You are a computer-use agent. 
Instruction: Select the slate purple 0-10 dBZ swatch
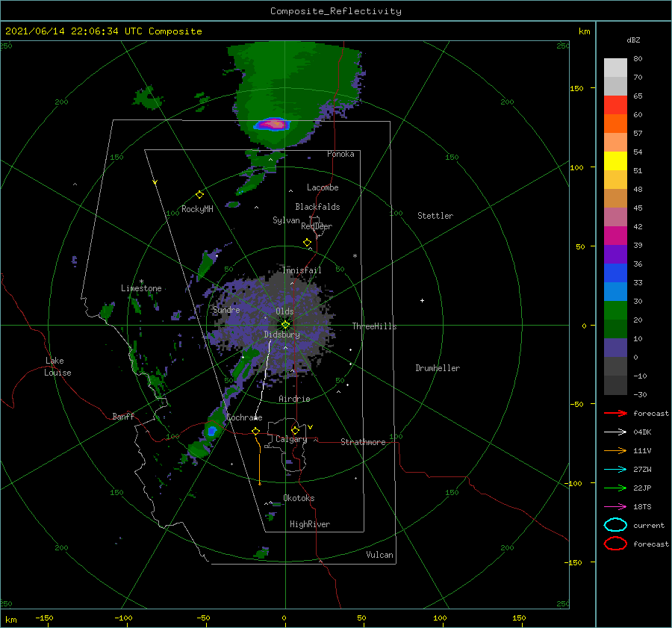coord(615,347)
